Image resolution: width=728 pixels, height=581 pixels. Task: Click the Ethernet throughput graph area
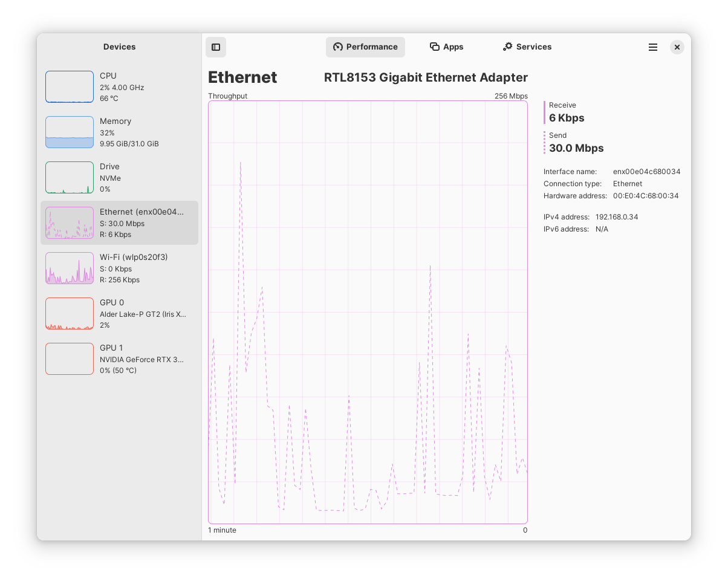(x=368, y=312)
